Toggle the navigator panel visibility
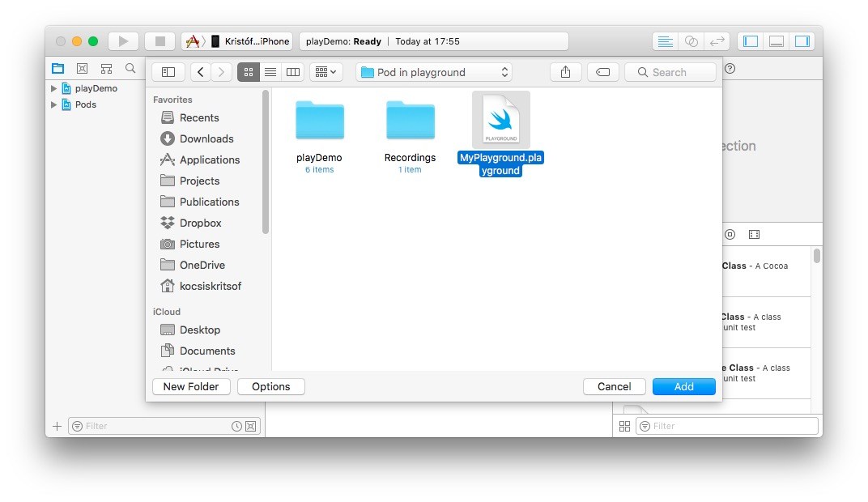 tap(750, 40)
